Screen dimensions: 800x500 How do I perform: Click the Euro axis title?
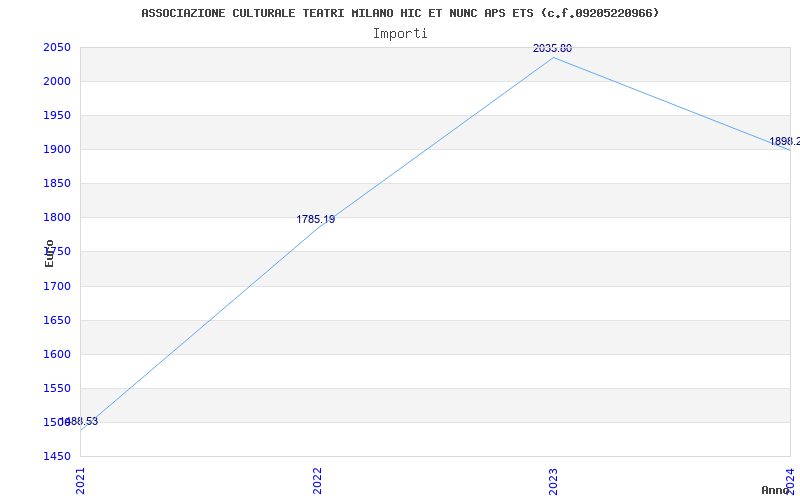(49, 253)
